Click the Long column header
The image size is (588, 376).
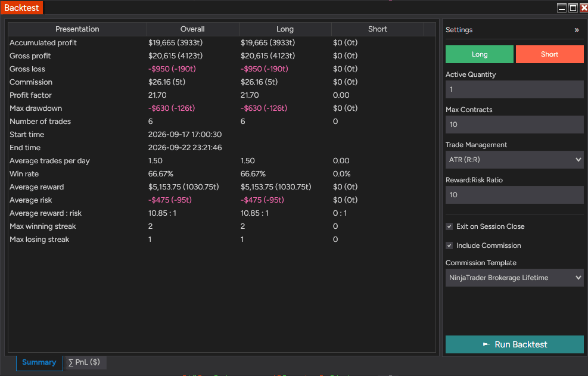coord(285,29)
